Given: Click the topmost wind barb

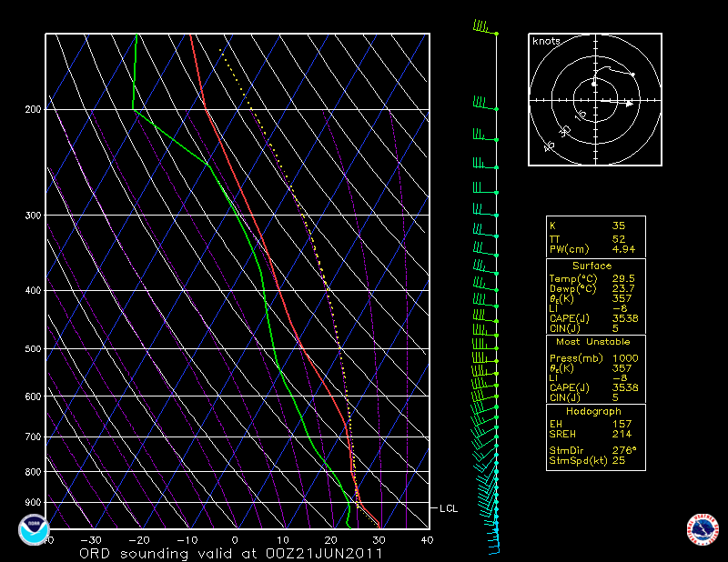Looking at the screenshot, I should coord(485,27).
